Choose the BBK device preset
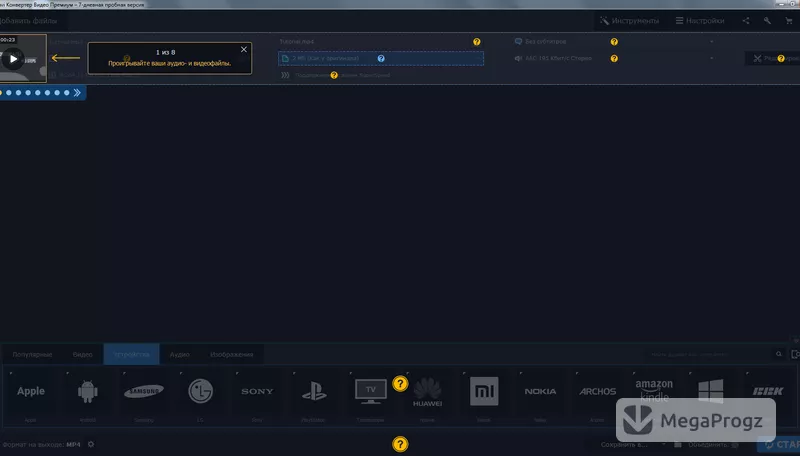This screenshot has height=456, width=800. point(768,392)
